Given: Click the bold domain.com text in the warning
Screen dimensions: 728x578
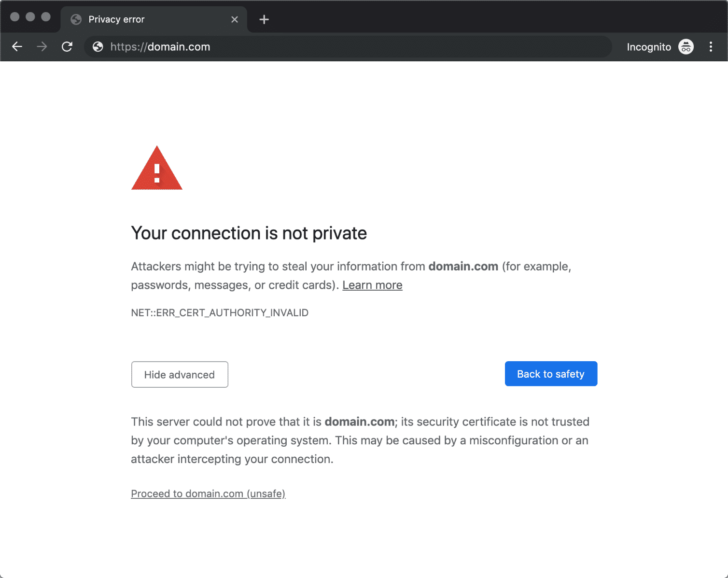Looking at the screenshot, I should 463,266.
